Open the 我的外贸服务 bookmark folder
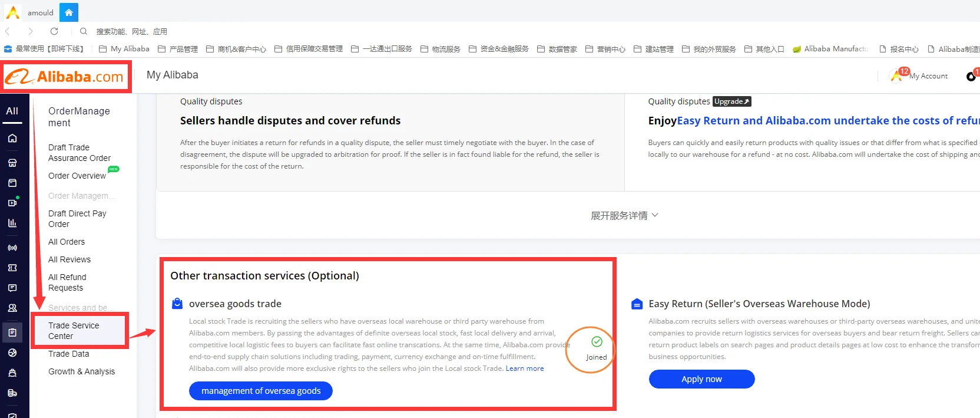Image resolution: width=980 pixels, height=418 pixels. point(709,49)
